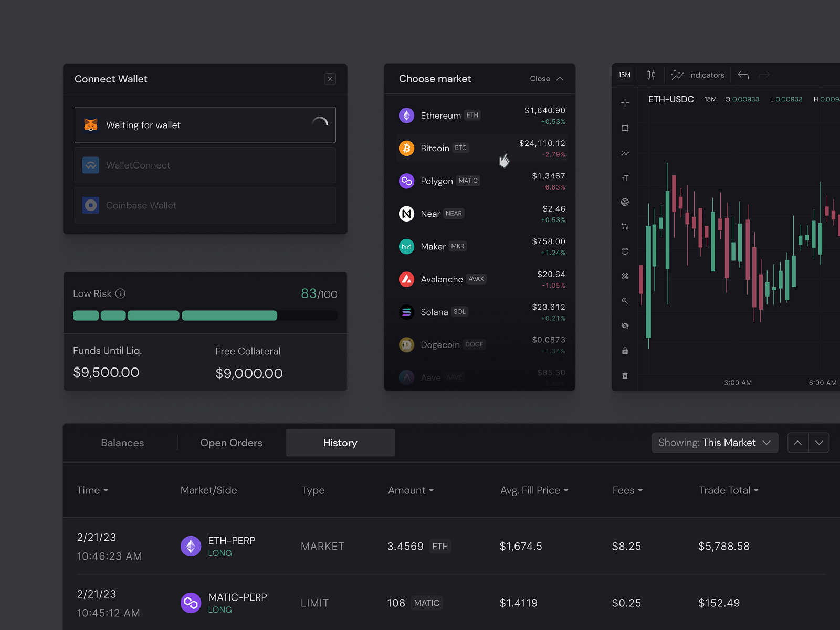840x630 pixels.
Task: Remove all chart drawings with delete icon
Action: pyautogui.click(x=625, y=375)
